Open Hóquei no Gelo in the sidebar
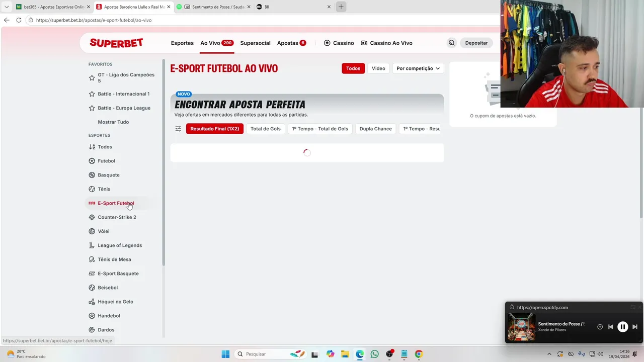This screenshot has width=644, height=362. point(115,302)
